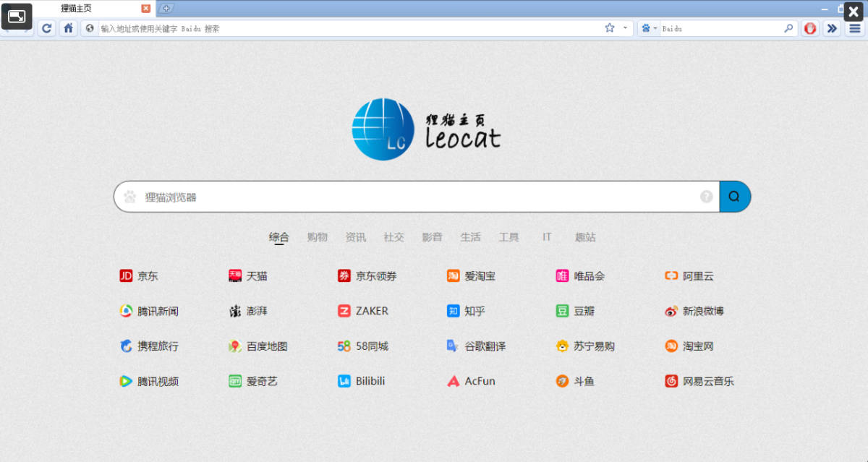This screenshot has width=868, height=462.
Task: Expand the toolbar overflow chevron
Action: tap(832, 28)
